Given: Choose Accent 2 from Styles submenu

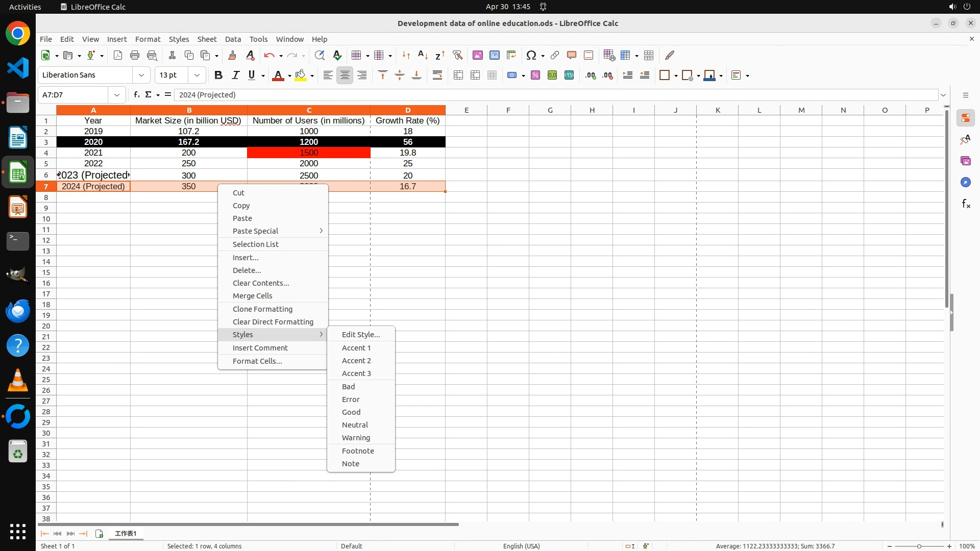Looking at the screenshot, I should pos(356,361).
